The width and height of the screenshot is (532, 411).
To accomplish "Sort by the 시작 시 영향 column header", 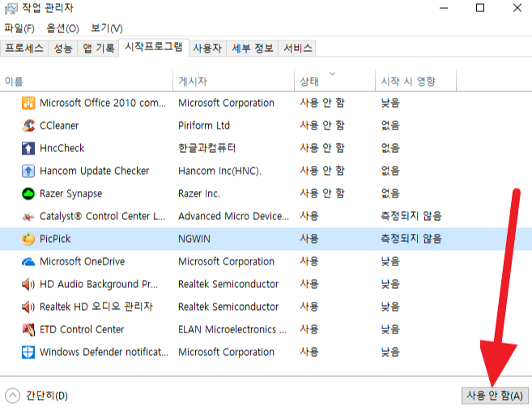I will (415, 81).
